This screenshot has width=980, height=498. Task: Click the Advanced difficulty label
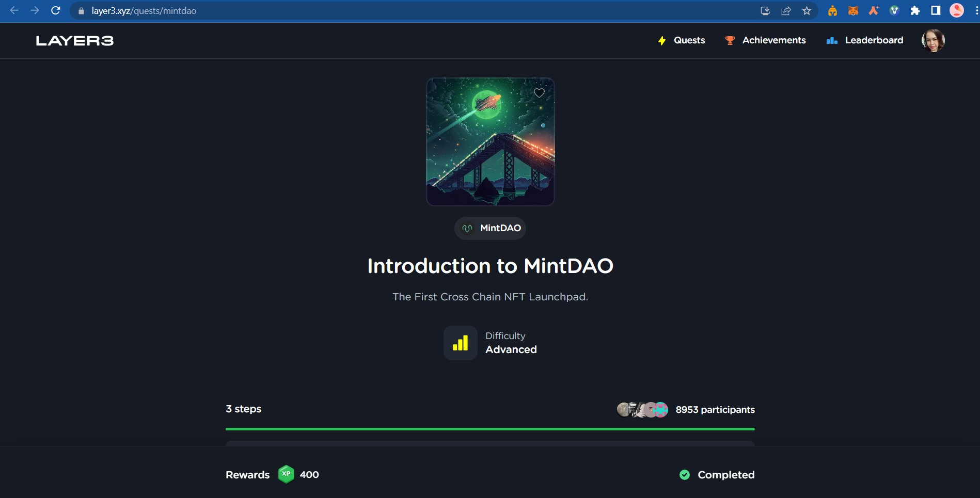(511, 349)
